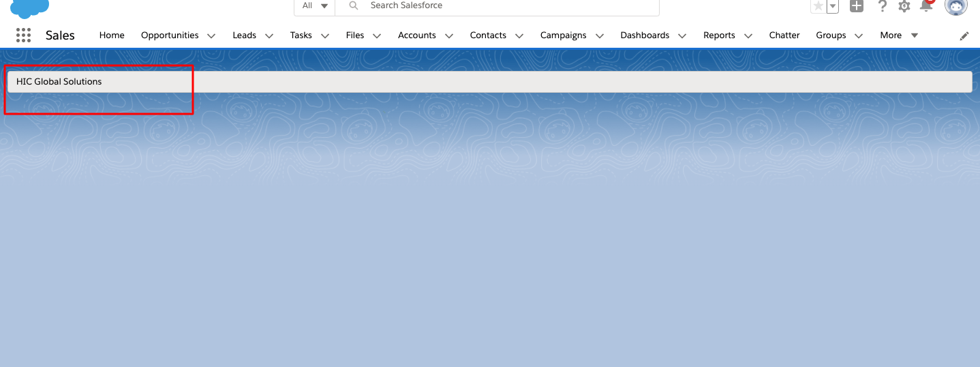Go to the Home tab

point(112,35)
